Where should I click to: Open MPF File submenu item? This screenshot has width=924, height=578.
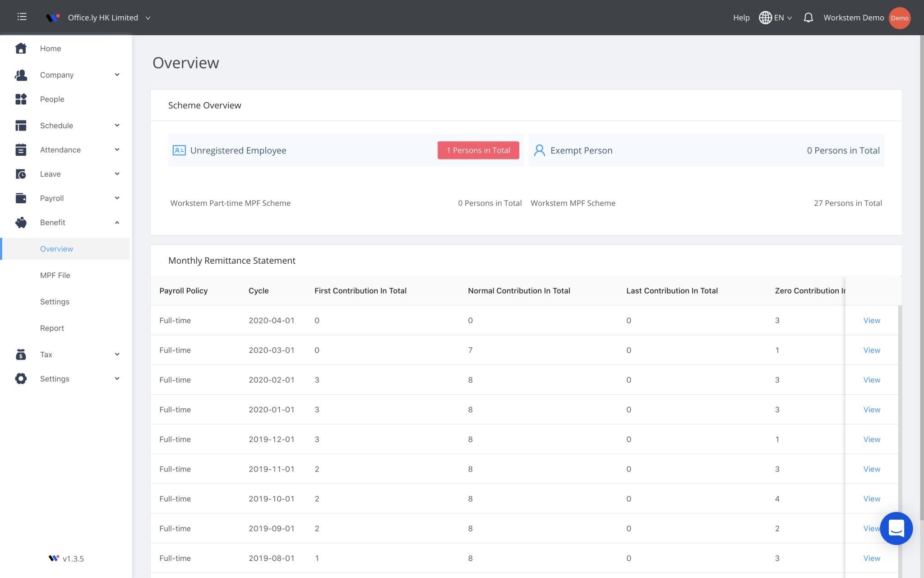click(55, 275)
